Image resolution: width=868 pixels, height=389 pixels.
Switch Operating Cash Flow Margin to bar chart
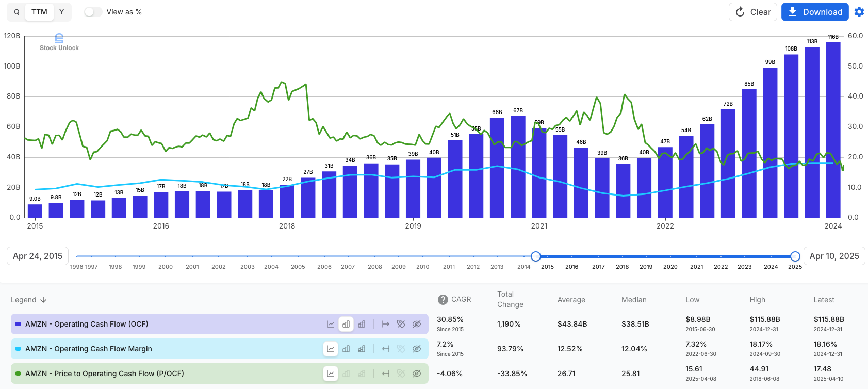click(346, 349)
